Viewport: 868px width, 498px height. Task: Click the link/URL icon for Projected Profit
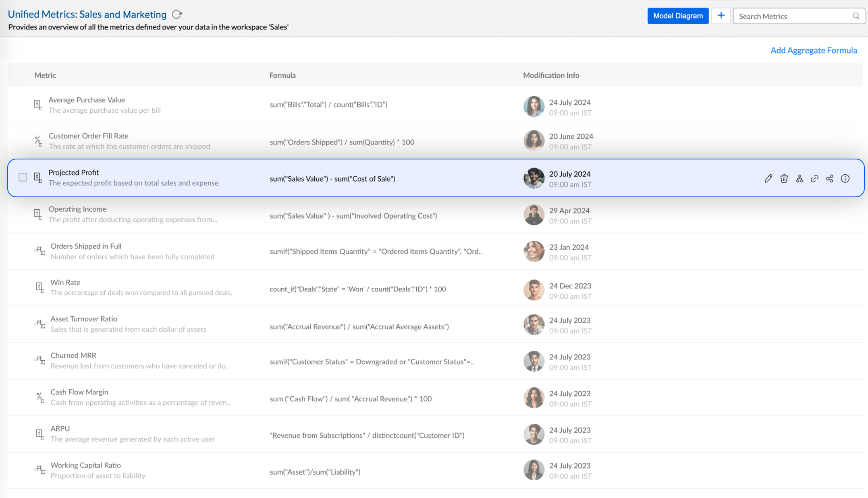coord(814,179)
